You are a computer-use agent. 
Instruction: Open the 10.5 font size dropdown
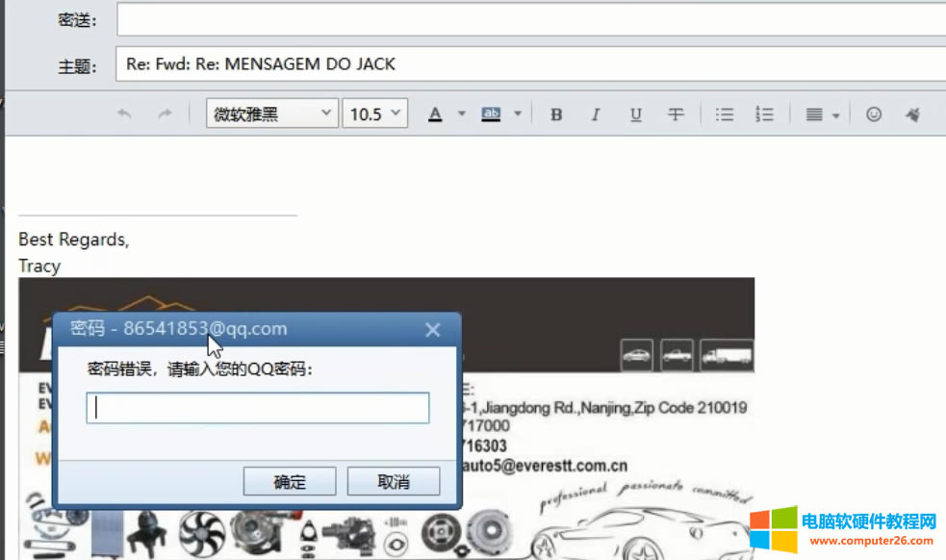point(375,115)
